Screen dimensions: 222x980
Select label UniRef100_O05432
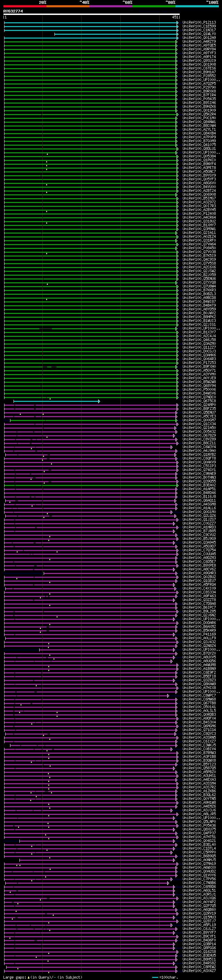click(x=199, y=431)
